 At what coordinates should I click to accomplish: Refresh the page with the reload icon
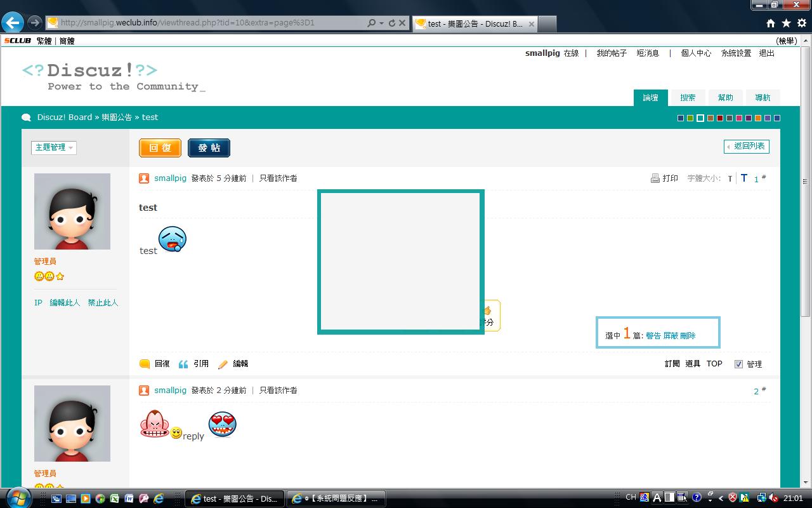(391, 23)
